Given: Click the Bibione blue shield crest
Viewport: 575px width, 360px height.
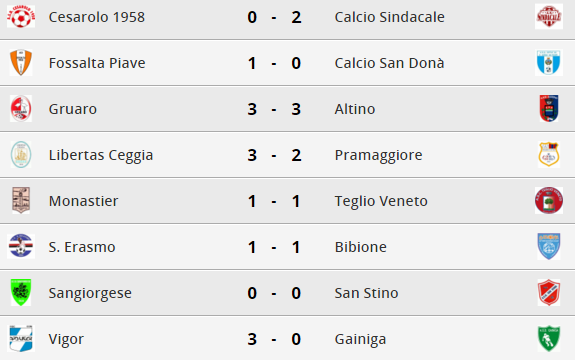Looking at the screenshot, I should 549,246.
